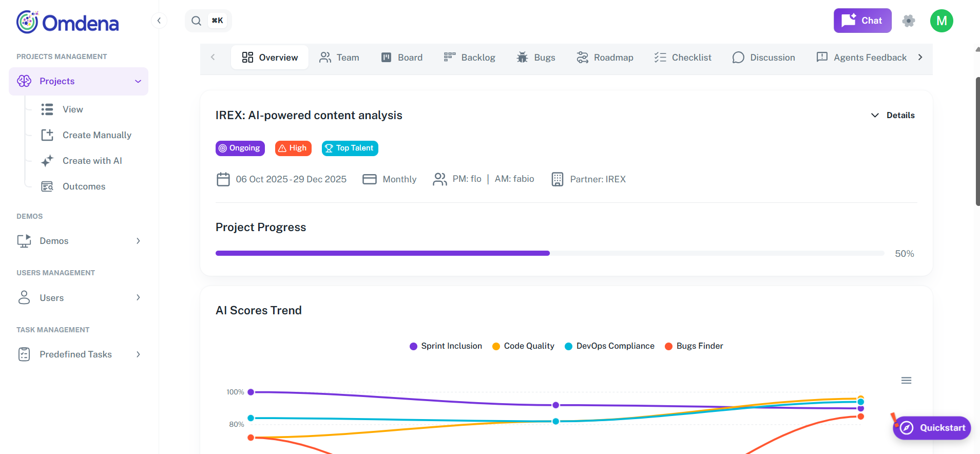Open the Chat panel

point(862,21)
